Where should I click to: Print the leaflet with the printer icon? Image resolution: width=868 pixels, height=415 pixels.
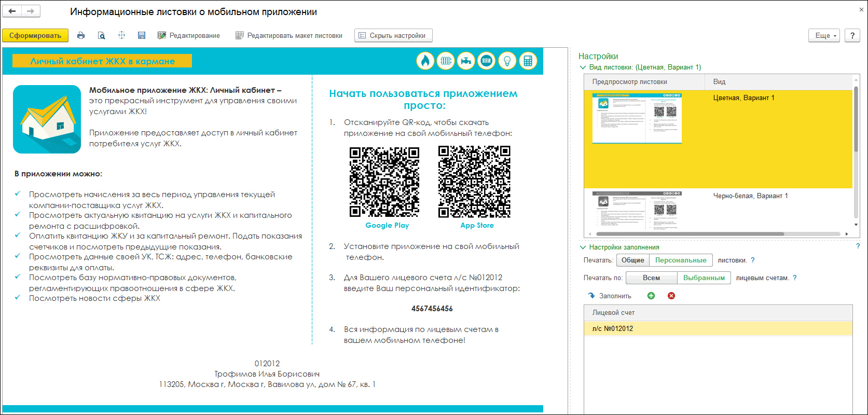coord(81,35)
